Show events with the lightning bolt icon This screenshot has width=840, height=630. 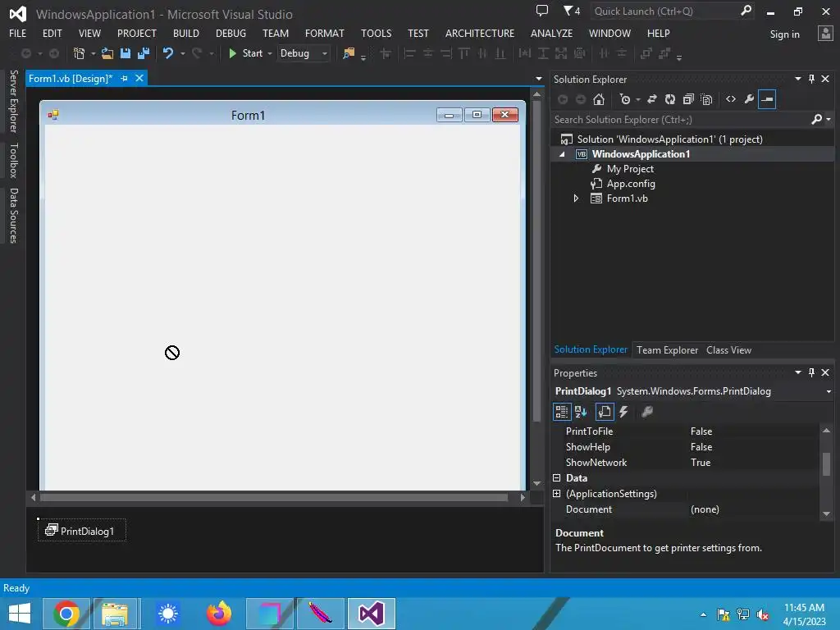pos(623,412)
